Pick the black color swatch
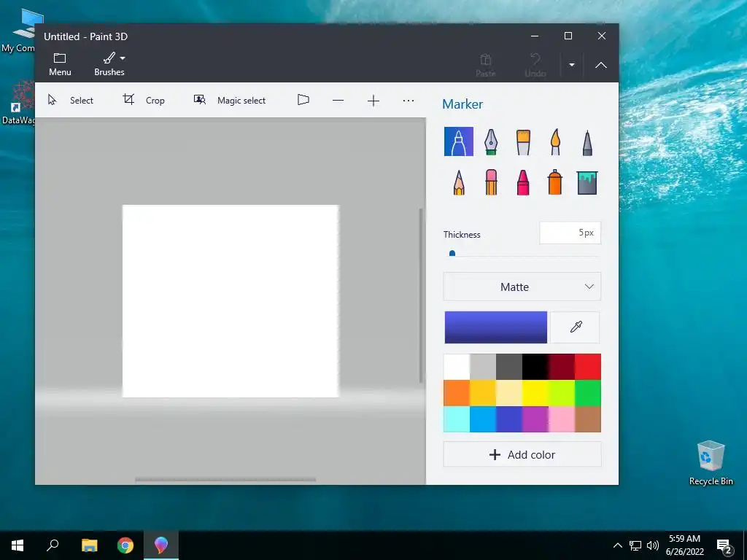This screenshot has height=560, width=747. pos(535,367)
